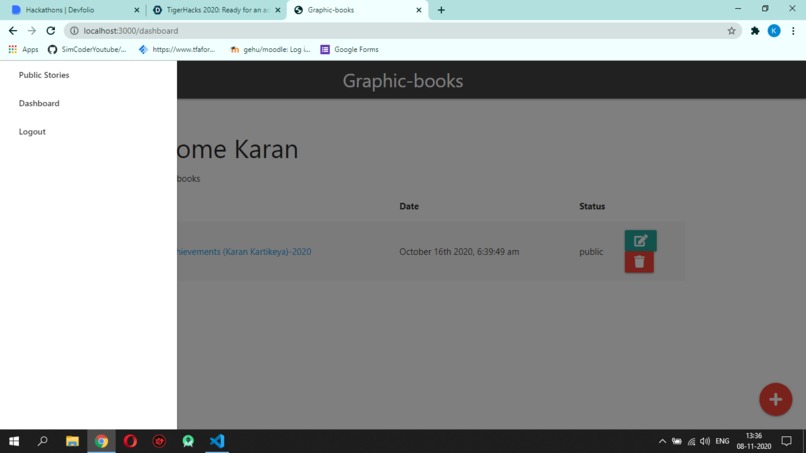
Task: Add a new story with the red plus button
Action: 776,399
